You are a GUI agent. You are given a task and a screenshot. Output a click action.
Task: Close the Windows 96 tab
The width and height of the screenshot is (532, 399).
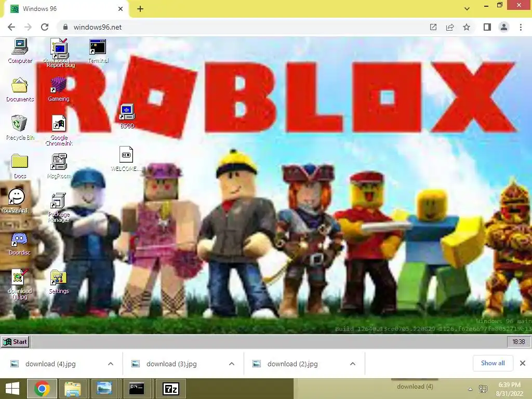click(x=121, y=9)
